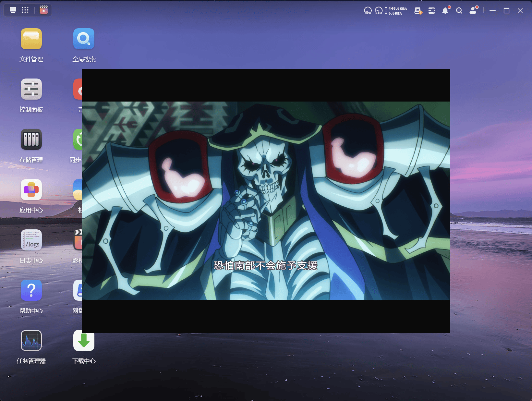Launch 全局搜索 global search app
This screenshot has height=401, width=532.
point(84,39)
